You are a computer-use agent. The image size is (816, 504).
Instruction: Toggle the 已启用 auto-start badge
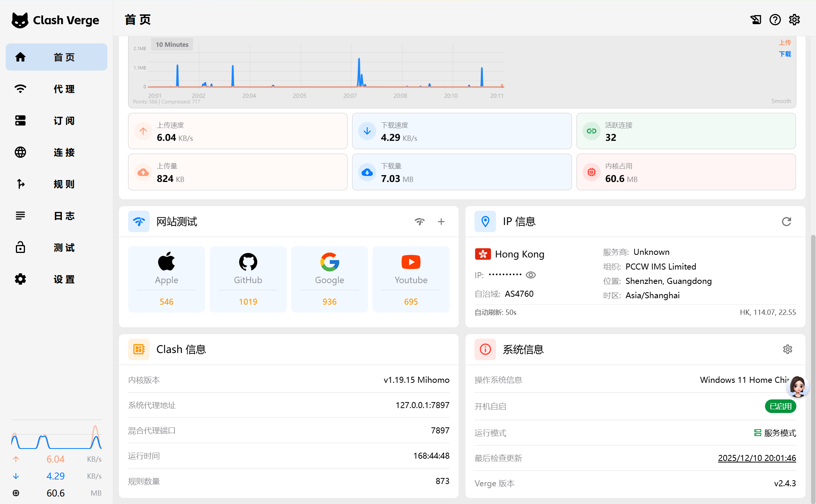[x=780, y=406]
